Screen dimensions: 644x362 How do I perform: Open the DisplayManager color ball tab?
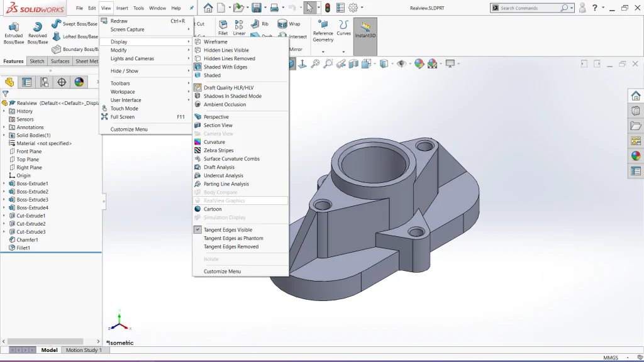(x=79, y=82)
